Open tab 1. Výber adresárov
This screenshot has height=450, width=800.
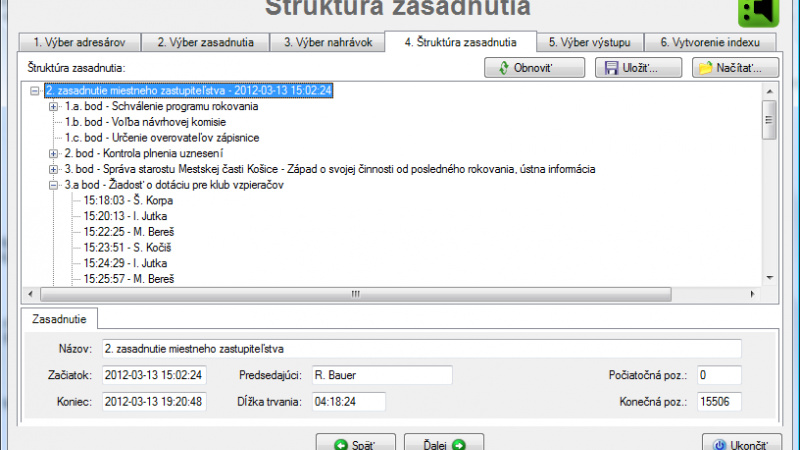(80, 42)
